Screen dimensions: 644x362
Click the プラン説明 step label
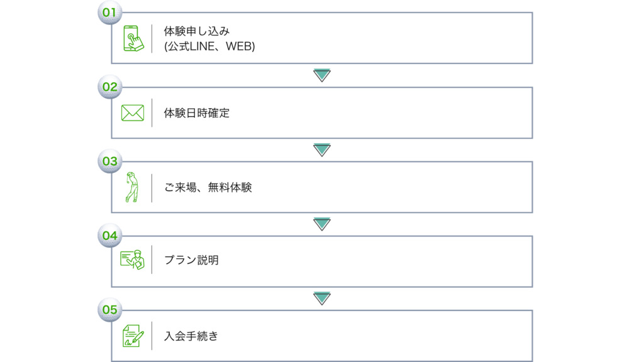coord(192,260)
